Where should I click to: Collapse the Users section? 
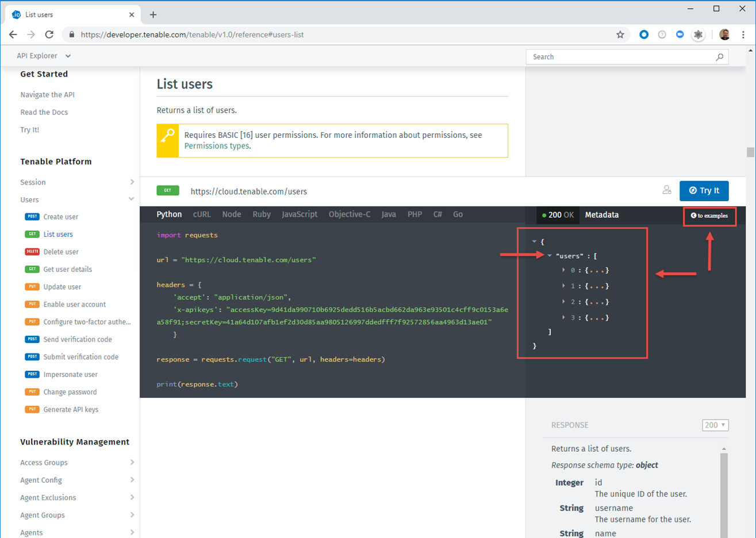(x=132, y=199)
